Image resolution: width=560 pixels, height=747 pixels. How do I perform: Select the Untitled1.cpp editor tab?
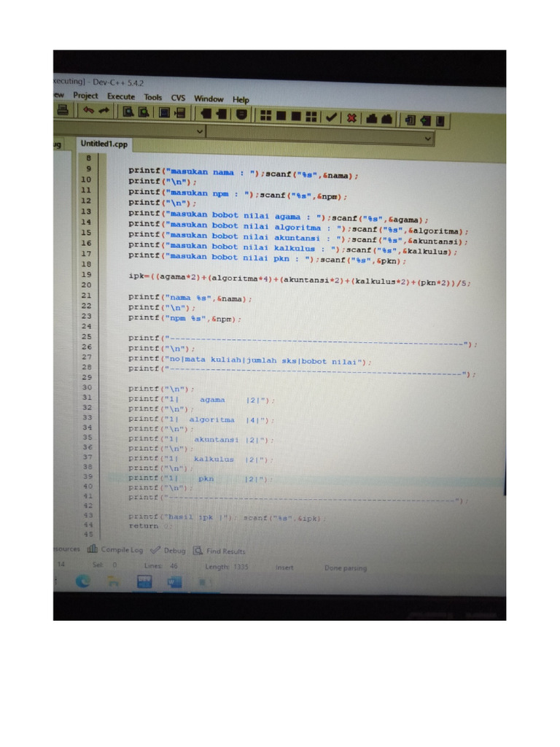click(104, 144)
